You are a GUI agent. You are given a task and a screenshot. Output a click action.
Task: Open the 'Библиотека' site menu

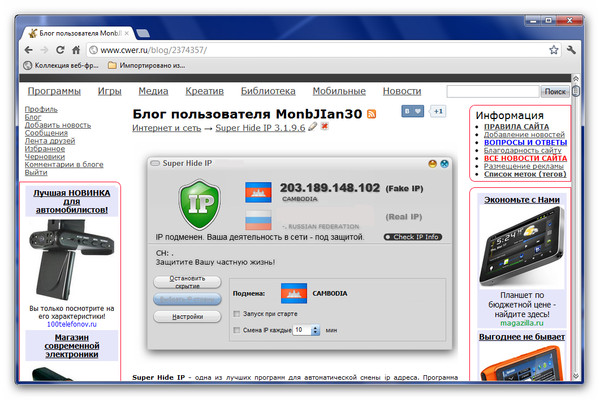268,91
